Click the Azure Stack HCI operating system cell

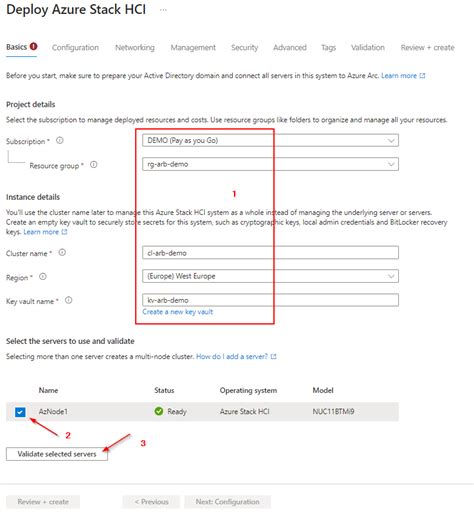tap(244, 412)
